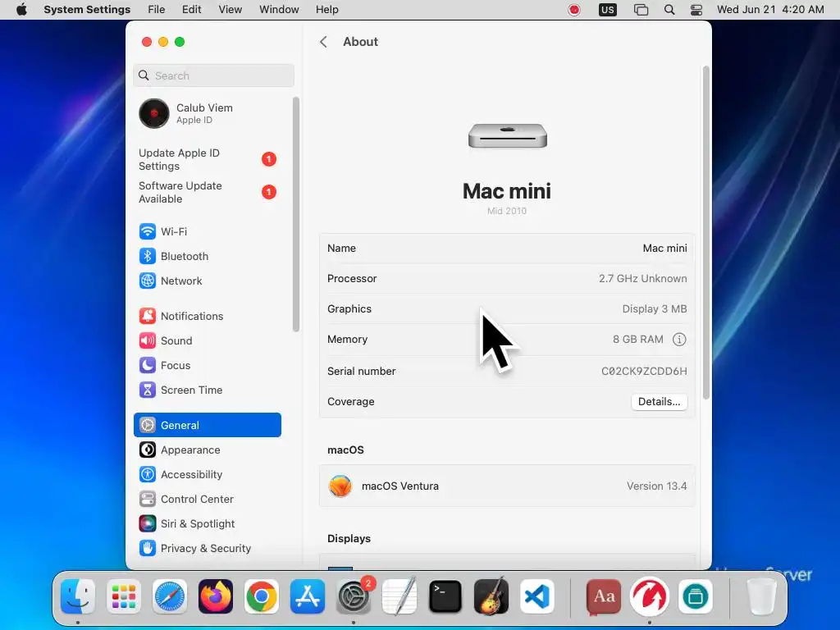Open Stage Manager windows icon in menu bar
This screenshot has width=840, height=630.
tap(641, 10)
